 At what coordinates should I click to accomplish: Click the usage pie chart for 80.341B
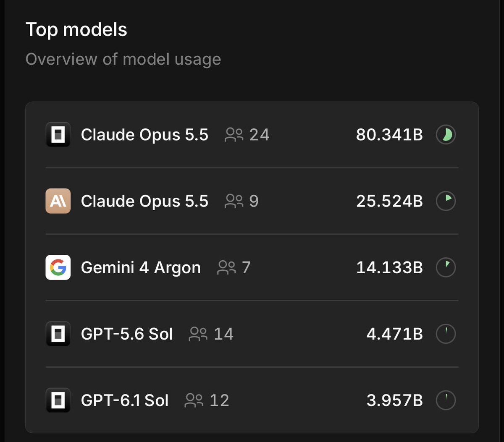tap(446, 135)
